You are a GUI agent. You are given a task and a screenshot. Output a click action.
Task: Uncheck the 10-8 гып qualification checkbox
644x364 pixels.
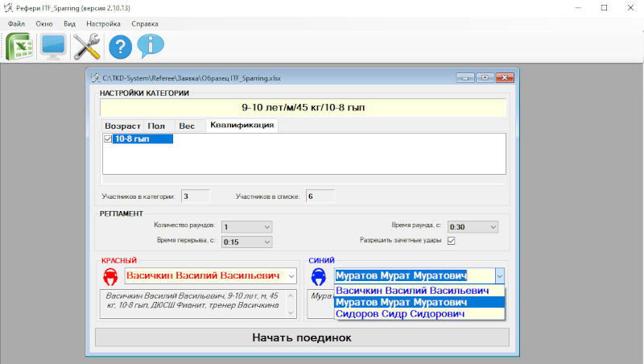click(x=109, y=139)
